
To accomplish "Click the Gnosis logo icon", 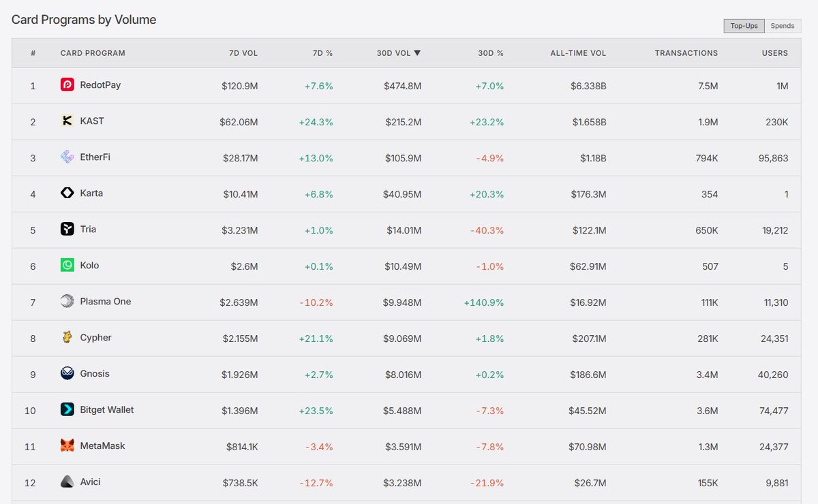I will 67,374.
